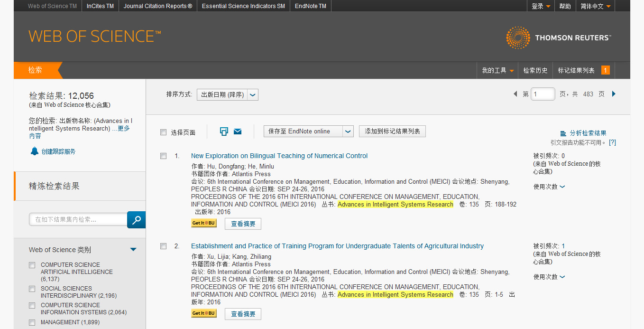Click the citation report help [?] link
Screen dimensions: 644x329
pyautogui.click(x=612, y=142)
